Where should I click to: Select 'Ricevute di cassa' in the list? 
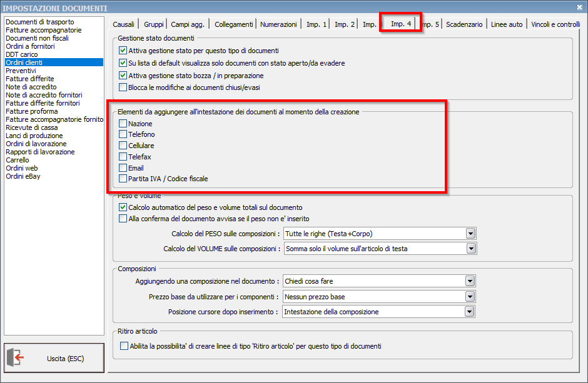[54, 127]
